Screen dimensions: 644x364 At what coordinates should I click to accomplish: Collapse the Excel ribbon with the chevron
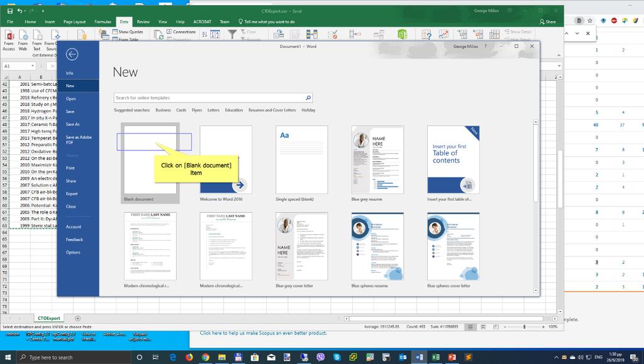coord(559,55)
